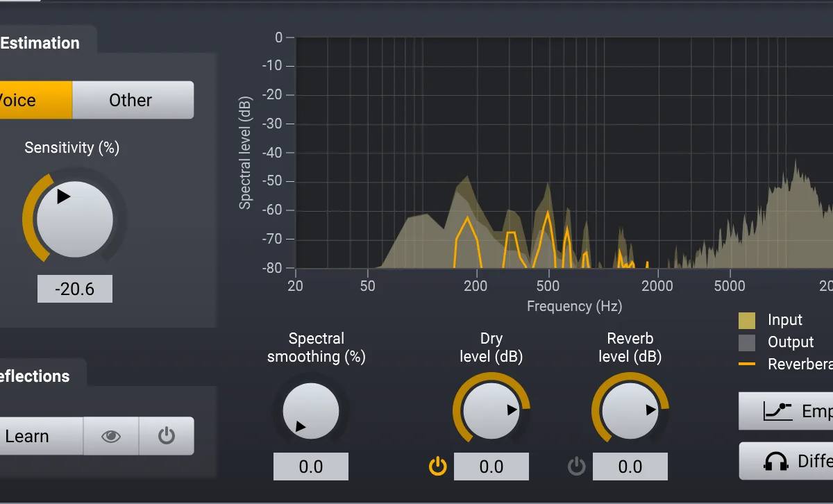Click the Spectral smoothing value field

click(x=311, y=467)
